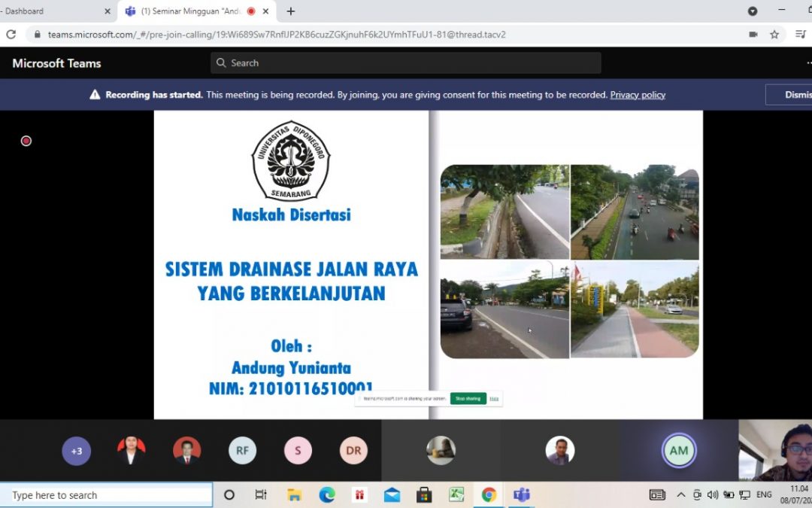The height and width of the screenshot is (508, 812).
Task: Click the AM participant avatar
Action: 678,451
